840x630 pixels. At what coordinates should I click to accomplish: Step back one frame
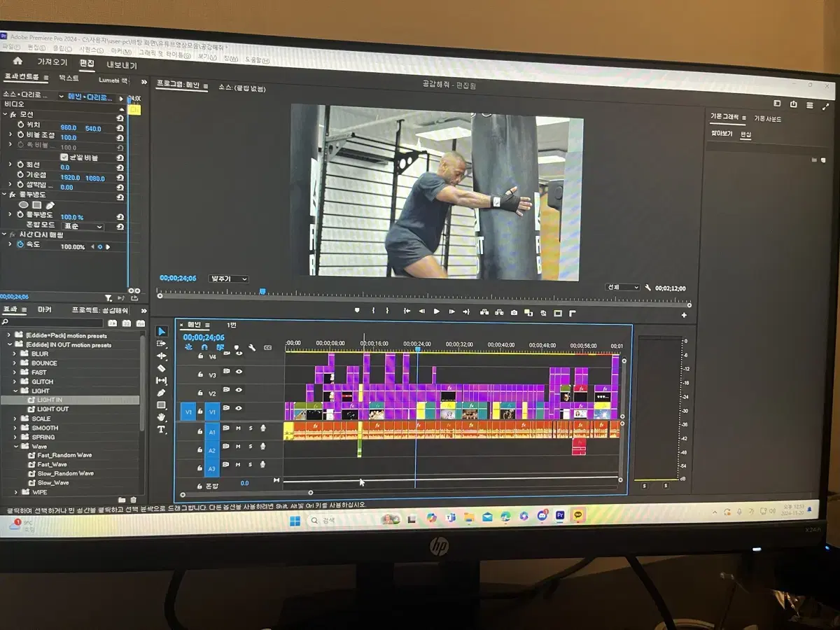point(421,311)
